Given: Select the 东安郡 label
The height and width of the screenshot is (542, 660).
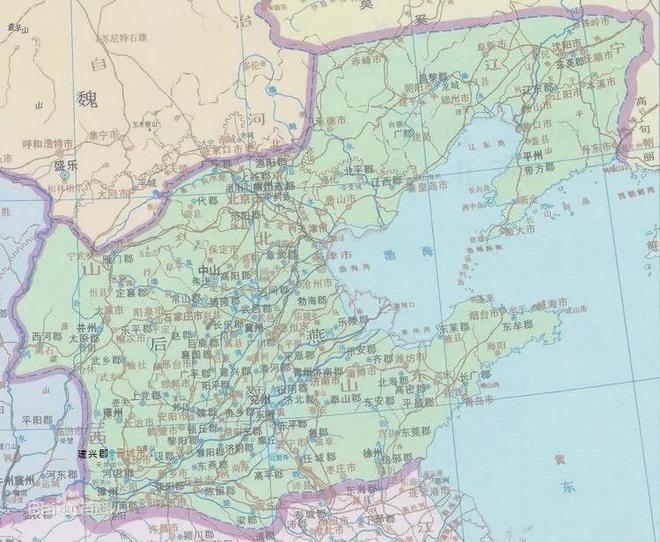Looking at the screenshot, I should (x=380, y=401).
